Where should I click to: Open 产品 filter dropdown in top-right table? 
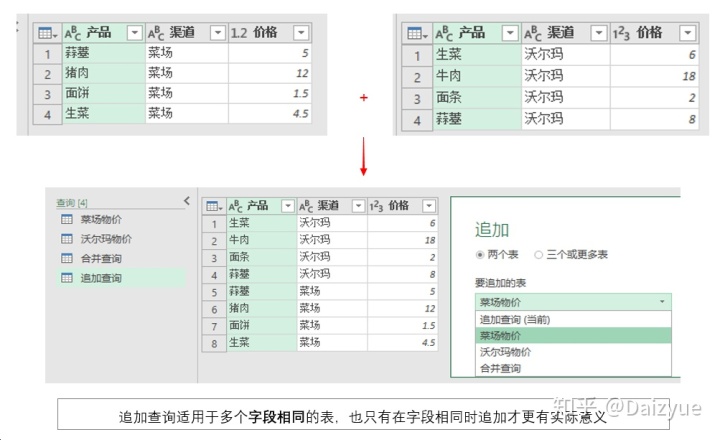point(510,33)
